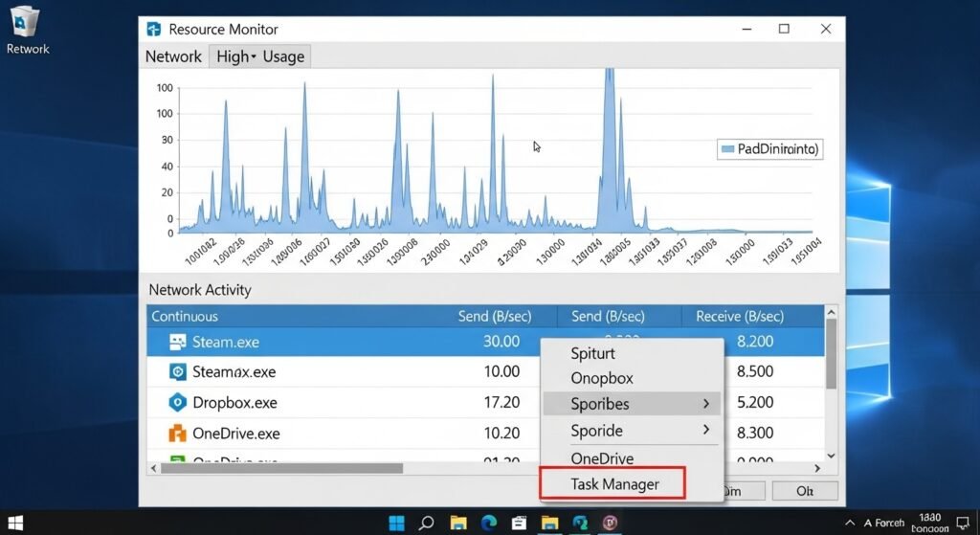This screenshot has width=980, height=535.
Task: Select Spiturt in the context menu
Action: click(x=592, y=353)
